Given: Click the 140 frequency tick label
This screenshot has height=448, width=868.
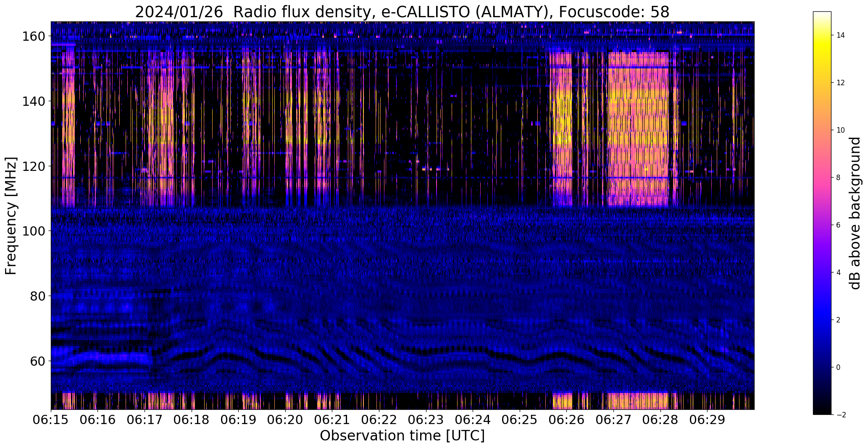Looking at the screenshot, I should coord(34,101).
